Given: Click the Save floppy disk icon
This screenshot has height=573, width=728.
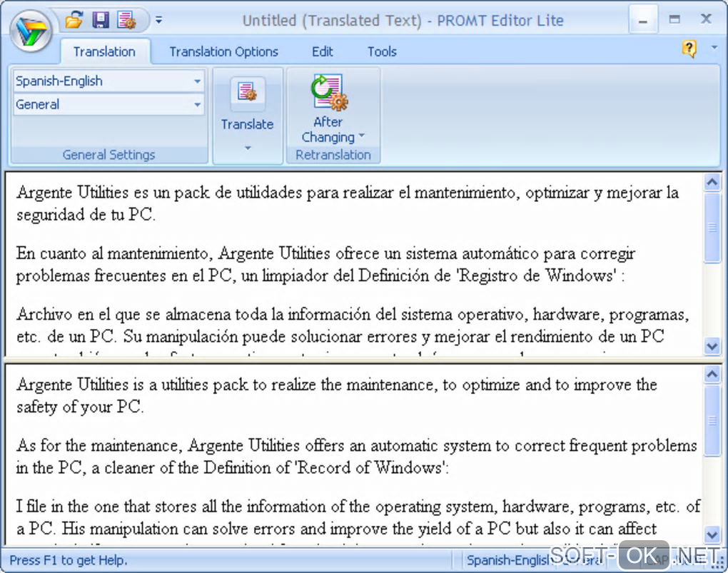Looking at the screenshot, I should (101, 20).
